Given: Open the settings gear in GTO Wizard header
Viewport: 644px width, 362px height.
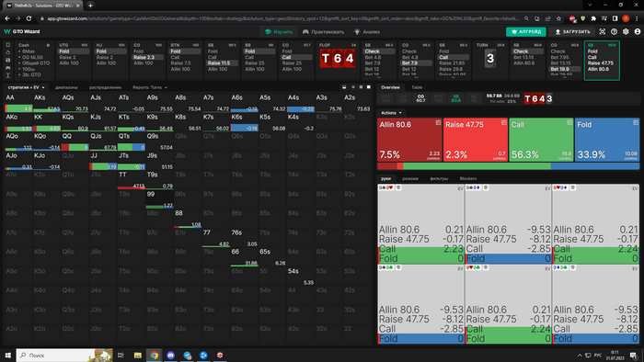Looking at the screenshot, I should point(626,31).
